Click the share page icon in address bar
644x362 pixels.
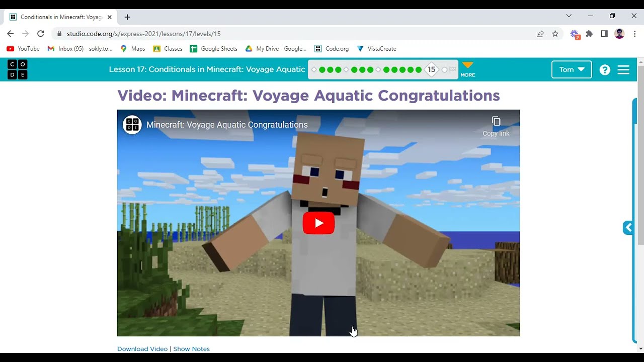(540, 34)
